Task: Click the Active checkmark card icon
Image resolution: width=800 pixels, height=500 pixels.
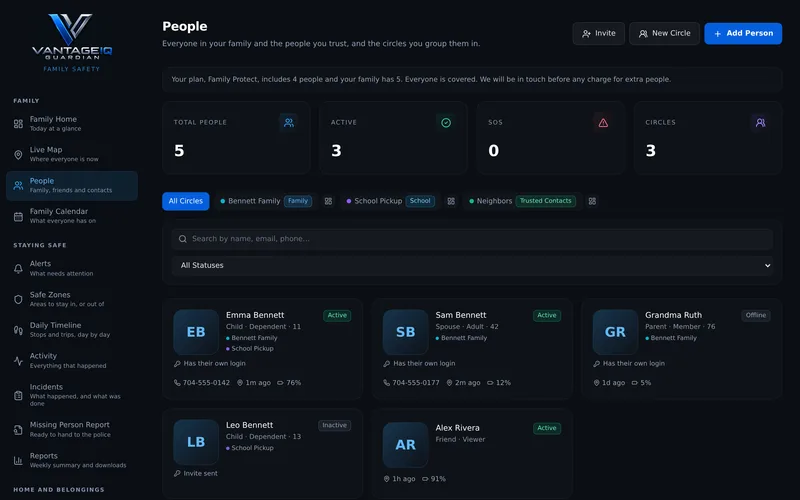Action: coord(446,122)
